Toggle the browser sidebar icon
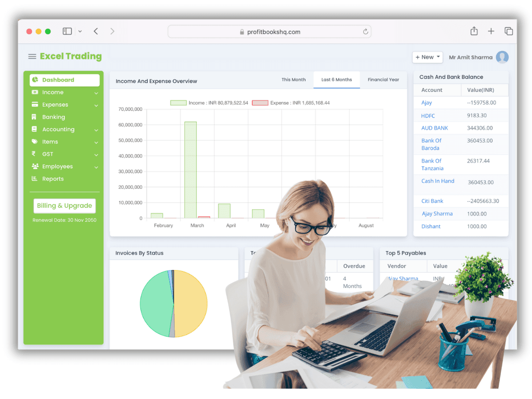This screenshot has width=532, height=399. [67, 31]
